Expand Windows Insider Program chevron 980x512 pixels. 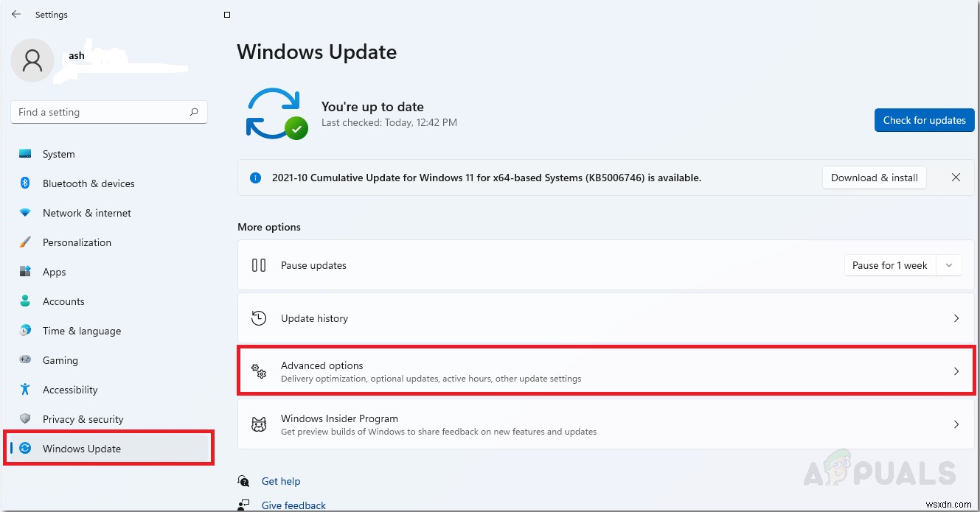pyautogui.click(x=956, y=424)
